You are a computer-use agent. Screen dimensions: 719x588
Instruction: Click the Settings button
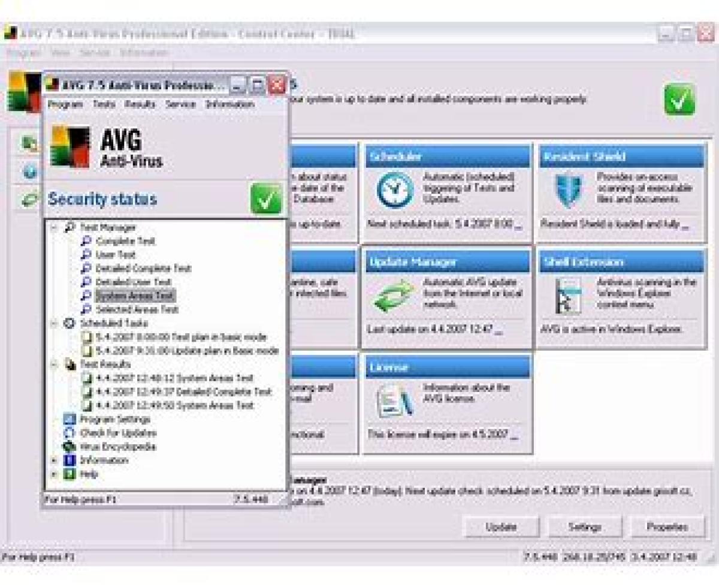coord(585,527)
